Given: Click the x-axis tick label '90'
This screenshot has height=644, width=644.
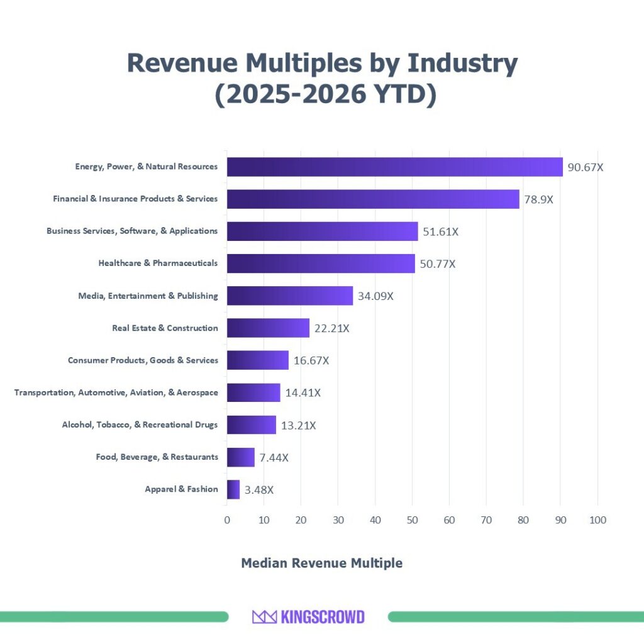Looking at the screenshot, I should click(560, 520).
